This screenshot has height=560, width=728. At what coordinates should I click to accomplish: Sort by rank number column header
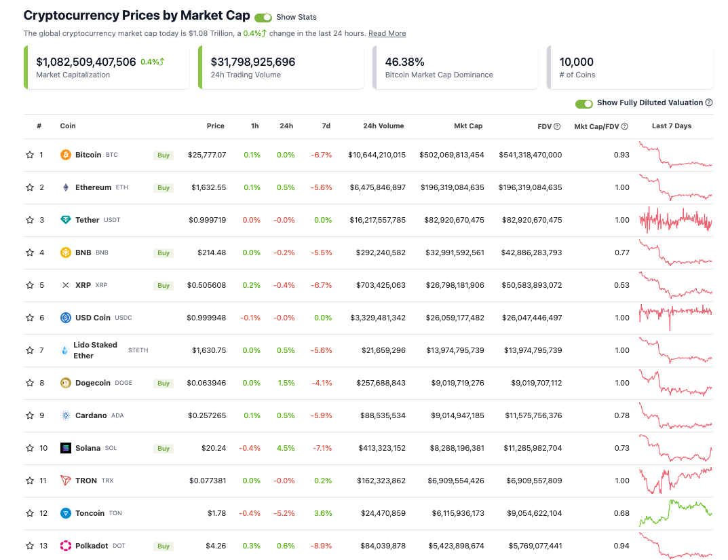pyautogui.click(x=39, y=126)
